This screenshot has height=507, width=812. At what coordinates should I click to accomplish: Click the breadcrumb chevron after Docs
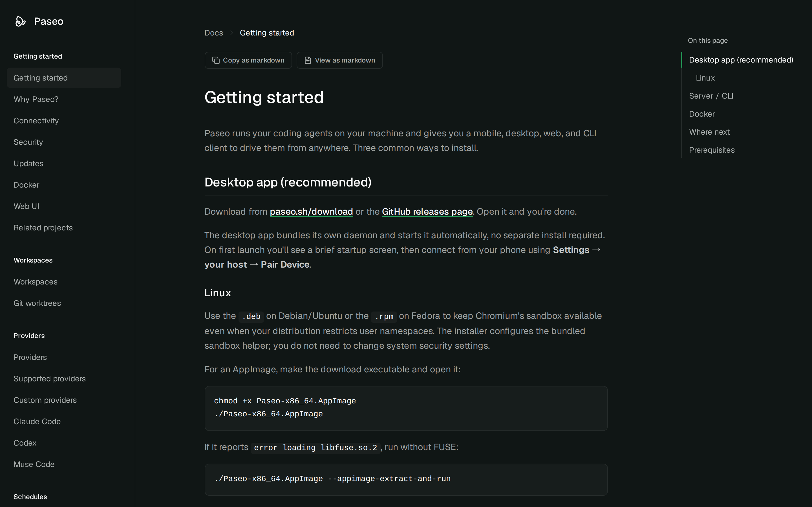click(x=231, y=33)
